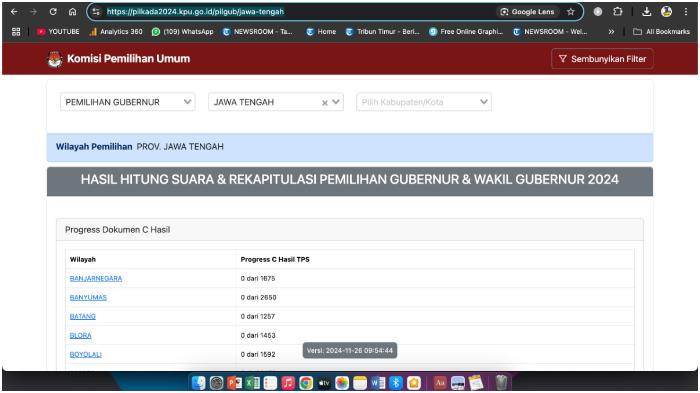The height and width of the screenshot is (393, 700).
Task: Open the Chrome downloads icon
Action: (x=646, y=12)
